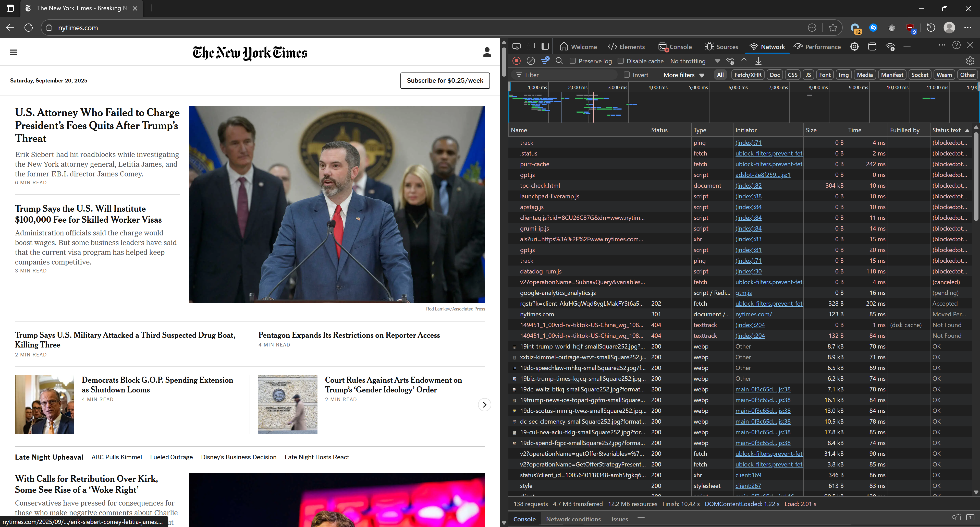
Task: Enable the Preserve log checkbox
Action: (x=572, y=61)
